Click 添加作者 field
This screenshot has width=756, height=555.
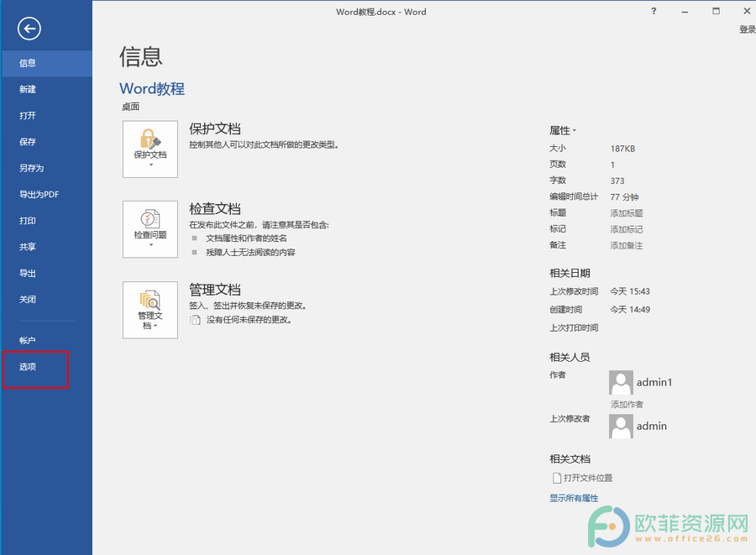pos(627,404)
